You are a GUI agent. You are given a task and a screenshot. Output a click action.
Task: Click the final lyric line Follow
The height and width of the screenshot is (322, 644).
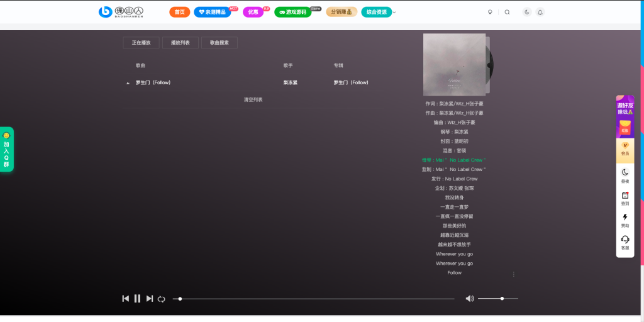click(x=454, y=273)
